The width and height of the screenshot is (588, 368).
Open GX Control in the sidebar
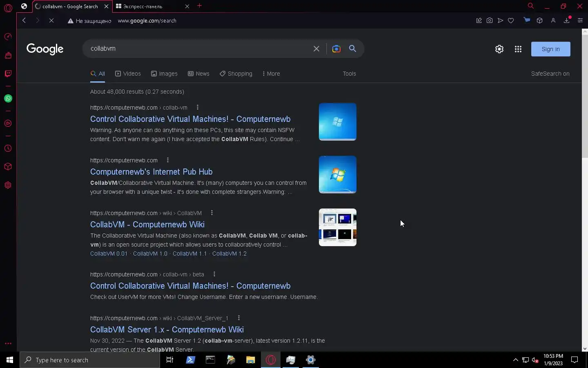8,37
